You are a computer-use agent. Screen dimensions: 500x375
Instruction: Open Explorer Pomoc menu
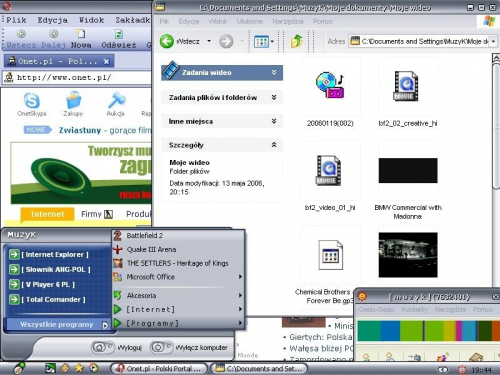pyautogui.click(x=323, y=21)
